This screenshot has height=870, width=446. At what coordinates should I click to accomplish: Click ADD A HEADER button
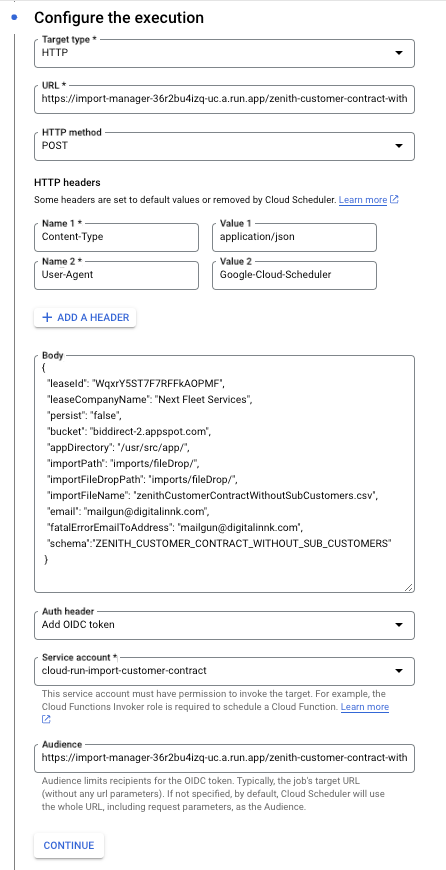(85, 317)
